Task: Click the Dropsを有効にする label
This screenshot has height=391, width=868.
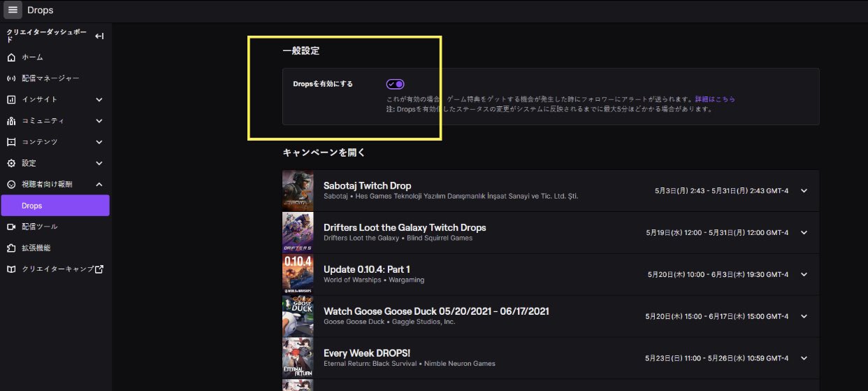Action: point(323,84)
